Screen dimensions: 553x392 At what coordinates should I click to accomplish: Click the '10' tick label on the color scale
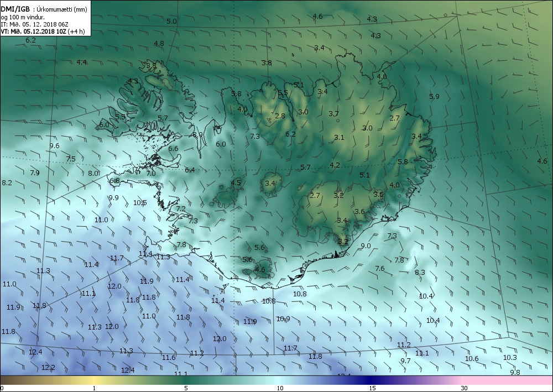280,388
